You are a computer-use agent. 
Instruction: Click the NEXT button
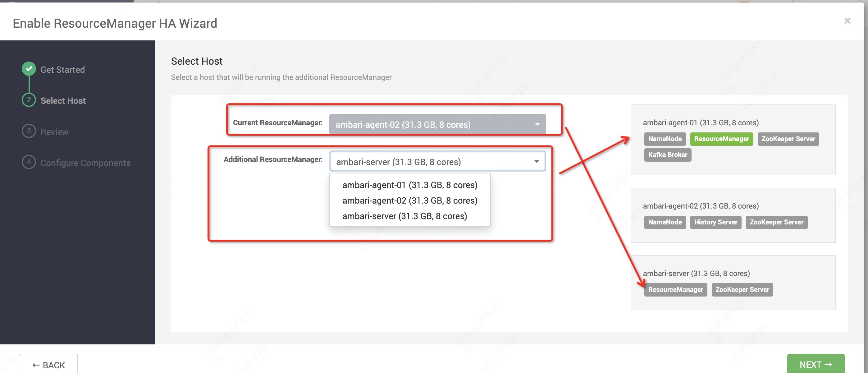(x=815, y=364)
